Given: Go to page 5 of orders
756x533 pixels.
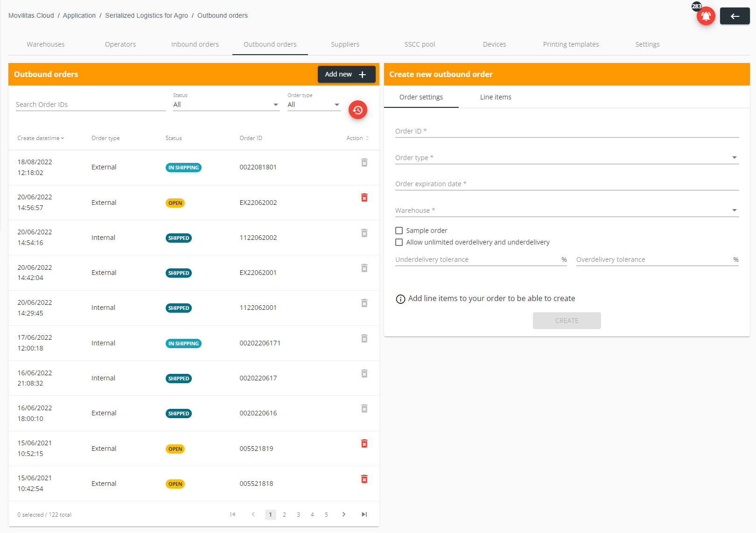Looking at the screenshot, I should click(x=326, y=514).
